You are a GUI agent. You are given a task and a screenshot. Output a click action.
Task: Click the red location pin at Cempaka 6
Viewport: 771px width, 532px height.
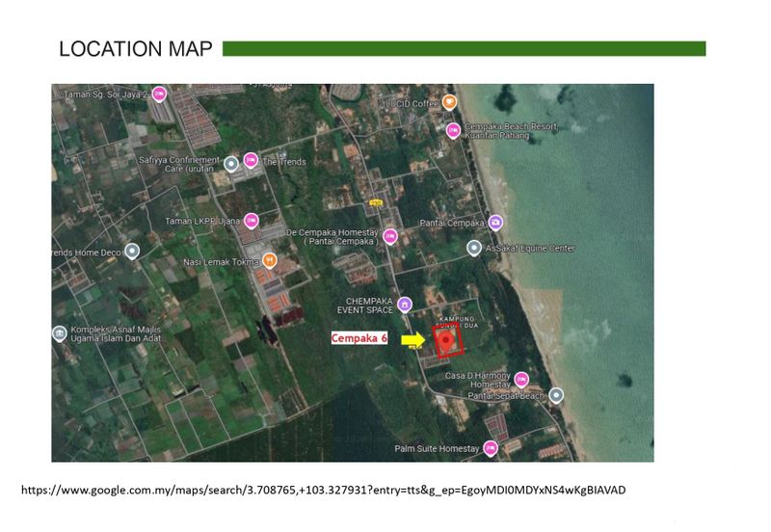pos(446,340)
